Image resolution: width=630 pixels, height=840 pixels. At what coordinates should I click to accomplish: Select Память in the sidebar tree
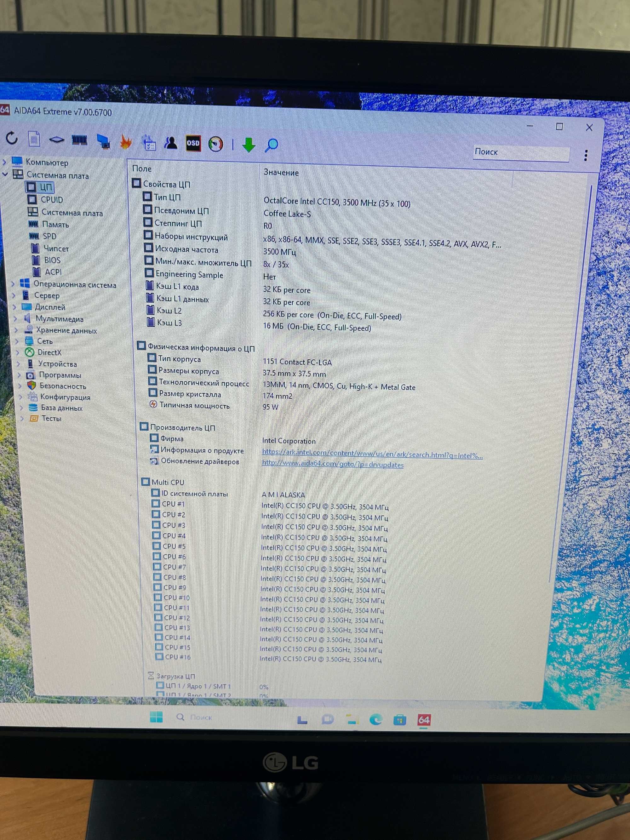coord(49,225)
